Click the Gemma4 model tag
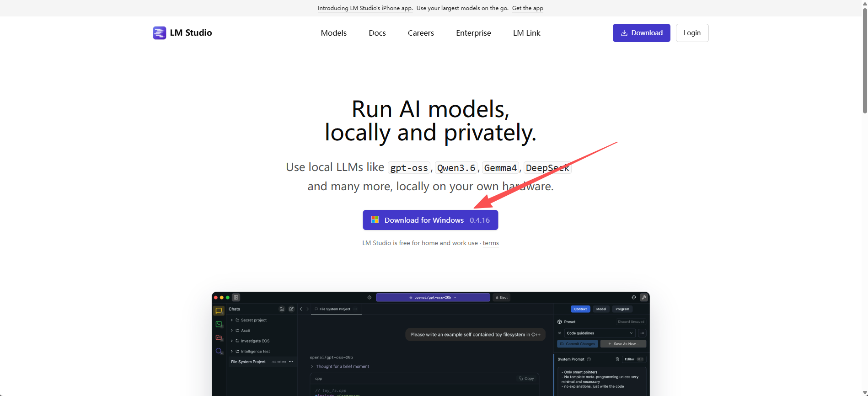868x396 pixels. [500, 168]
